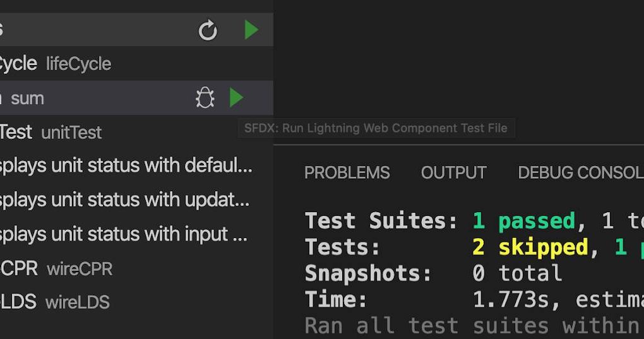644x339 pixels.
Task: Click the test view section header
Action: pos(137,30)
